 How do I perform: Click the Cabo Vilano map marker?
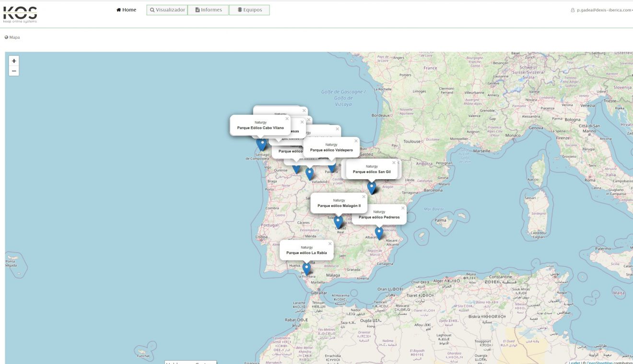262,143
